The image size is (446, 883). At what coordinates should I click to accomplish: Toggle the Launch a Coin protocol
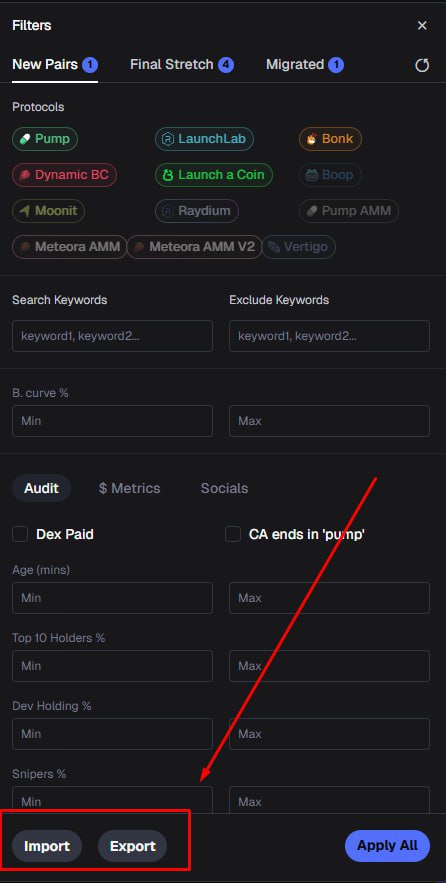tap(214, 175)
